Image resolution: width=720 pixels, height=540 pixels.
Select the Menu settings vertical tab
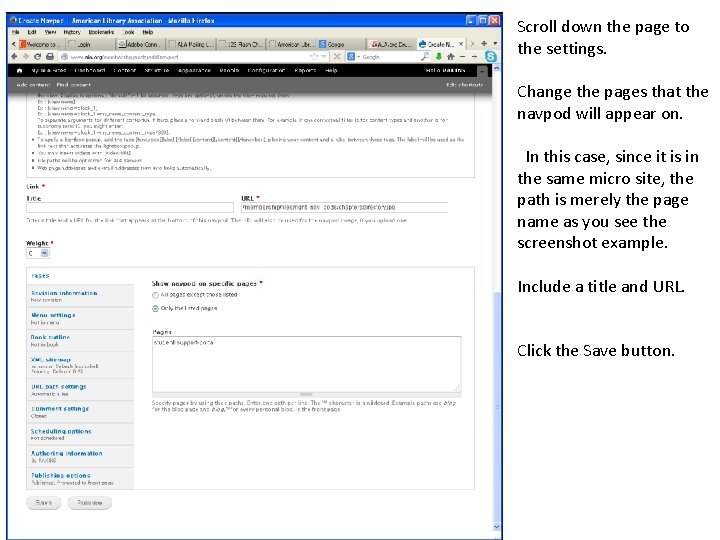coord(80,318)
